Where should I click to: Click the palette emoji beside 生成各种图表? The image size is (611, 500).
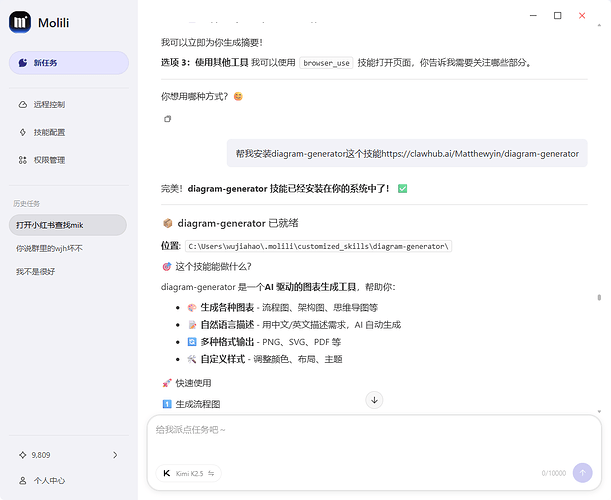coord(192,307)
